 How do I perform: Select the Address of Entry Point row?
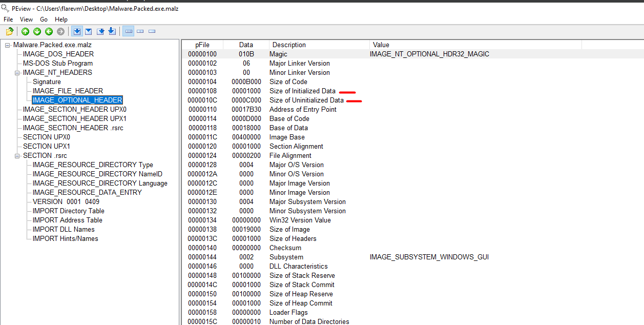point(303,110)
